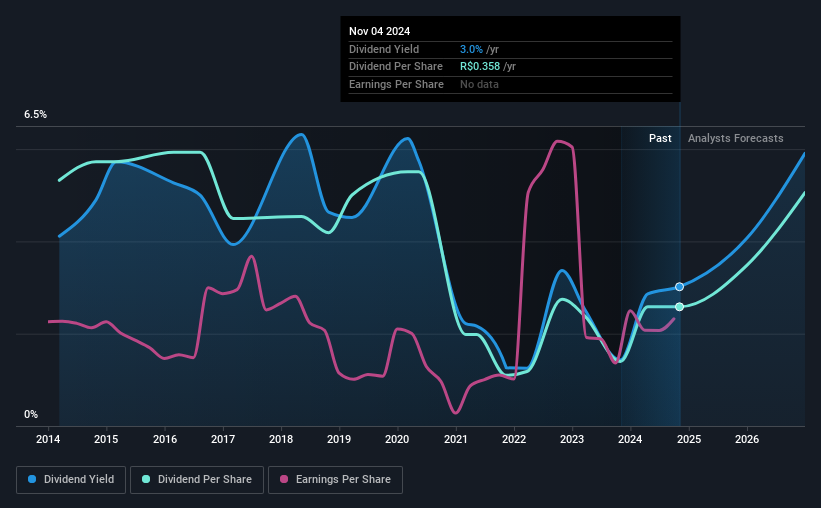Click the tooltip date 'Nov 04 2024'
Viewport: 821px width, 508px height.
pos(379,31)
